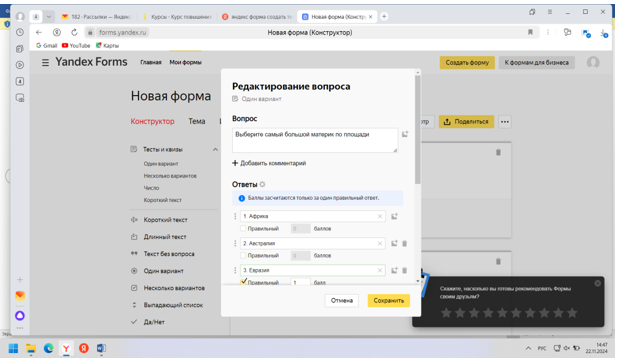Add a Длинный текст question

tap(165, 237)
